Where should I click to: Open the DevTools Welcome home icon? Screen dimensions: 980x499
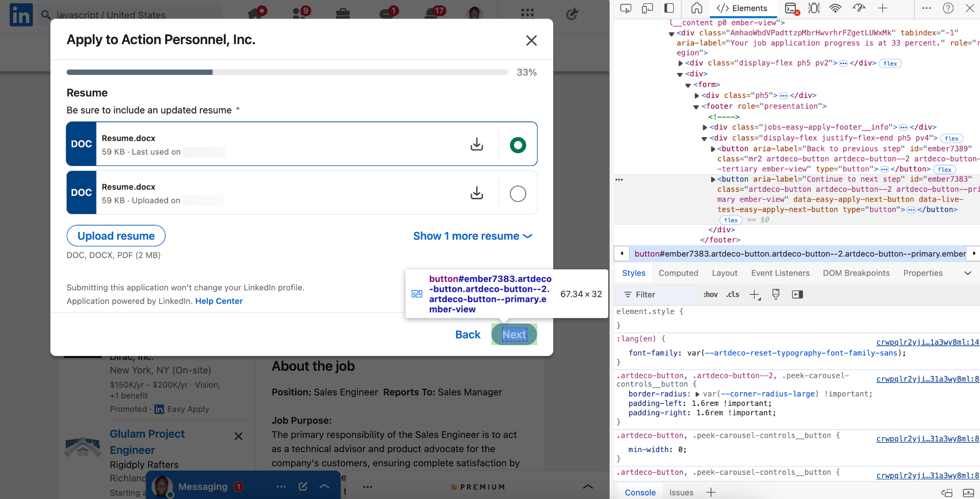696,8
